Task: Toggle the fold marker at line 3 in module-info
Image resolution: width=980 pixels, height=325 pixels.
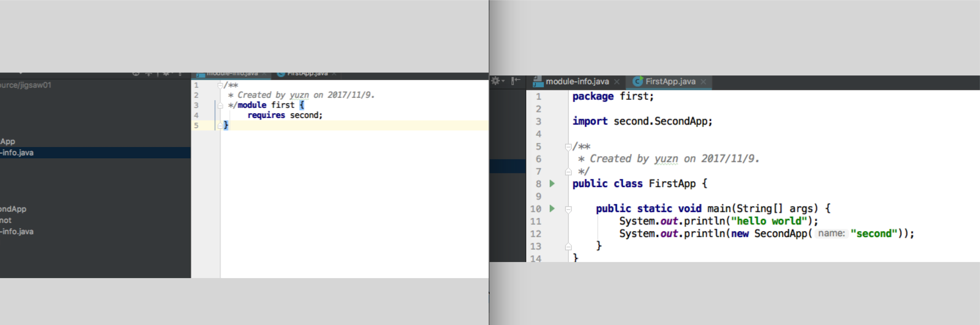Action: [x=220, y=105]
